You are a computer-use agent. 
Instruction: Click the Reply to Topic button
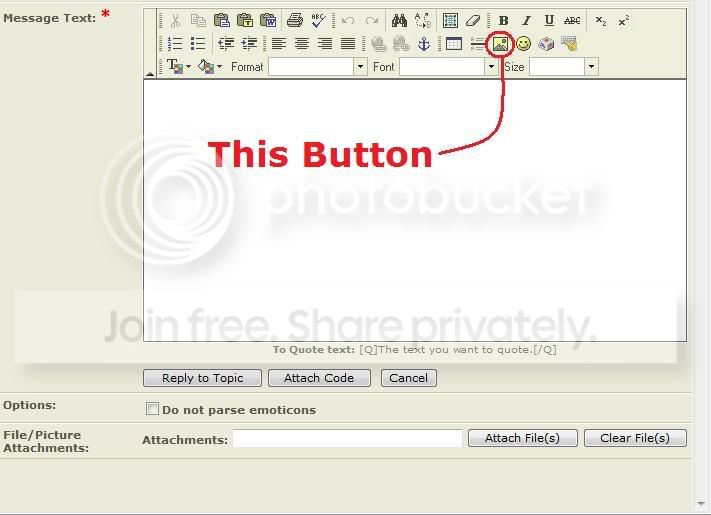pos(202,378)
